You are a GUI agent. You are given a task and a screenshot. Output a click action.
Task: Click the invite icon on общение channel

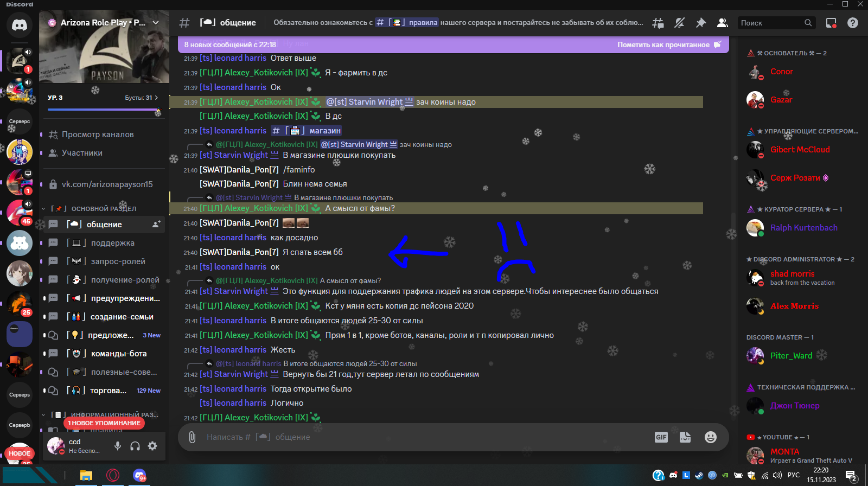tap(156, 224)
